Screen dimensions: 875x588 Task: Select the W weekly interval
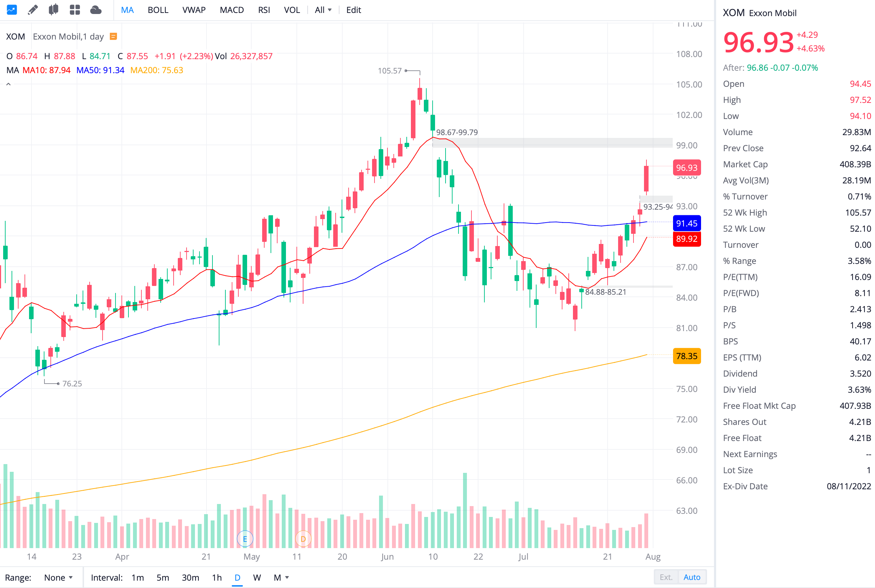pos(257,577)
